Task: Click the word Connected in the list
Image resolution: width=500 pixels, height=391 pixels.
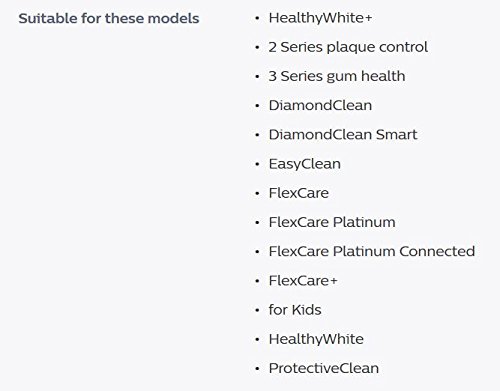Action: (437, 251)
